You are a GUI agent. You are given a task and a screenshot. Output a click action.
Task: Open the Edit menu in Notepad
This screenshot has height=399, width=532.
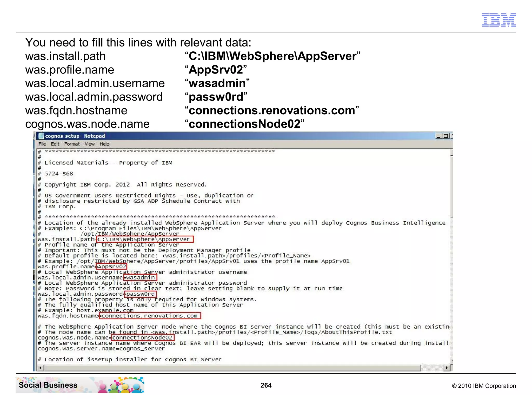click(x=55, y=144)
